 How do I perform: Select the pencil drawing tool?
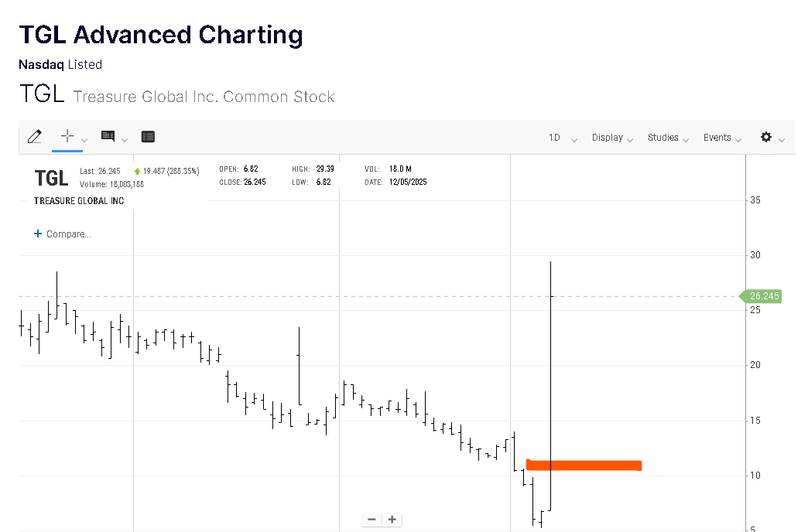pyautogui.click(x=34, y=137)
